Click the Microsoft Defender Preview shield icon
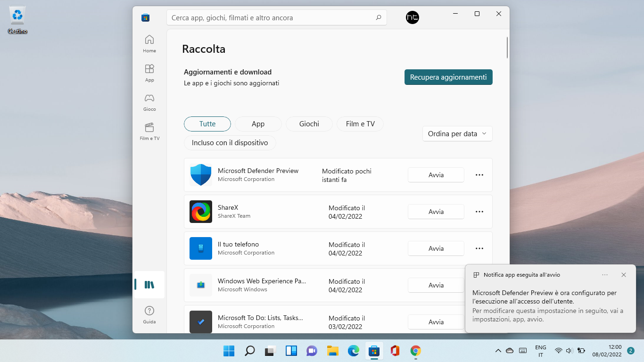 coord(201,175)
